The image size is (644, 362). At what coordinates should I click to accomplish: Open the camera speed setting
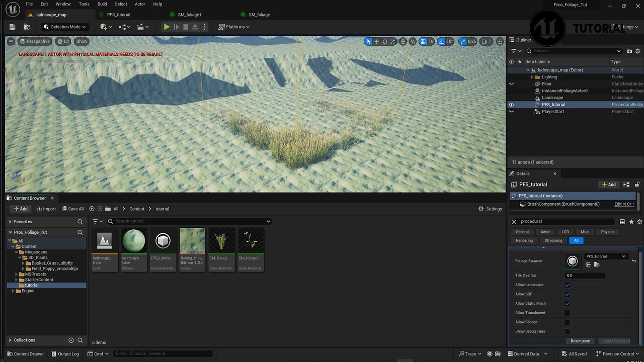pos(486,41)
